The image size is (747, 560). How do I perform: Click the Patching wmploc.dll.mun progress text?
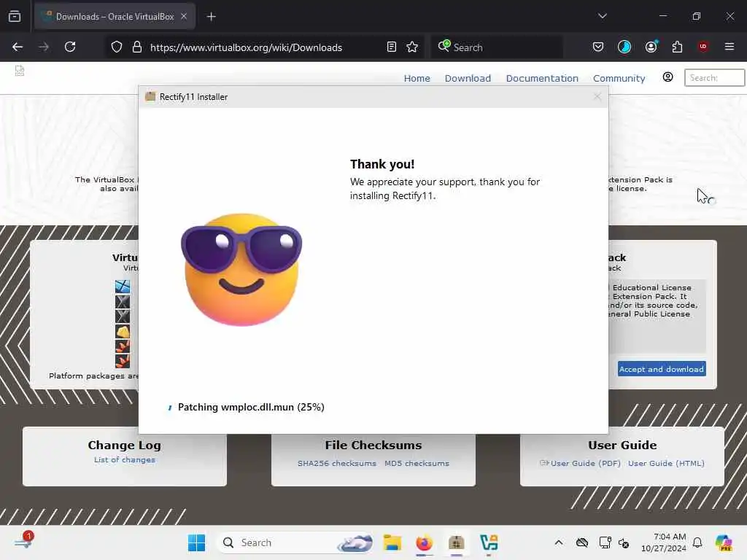tap(251, 407)
